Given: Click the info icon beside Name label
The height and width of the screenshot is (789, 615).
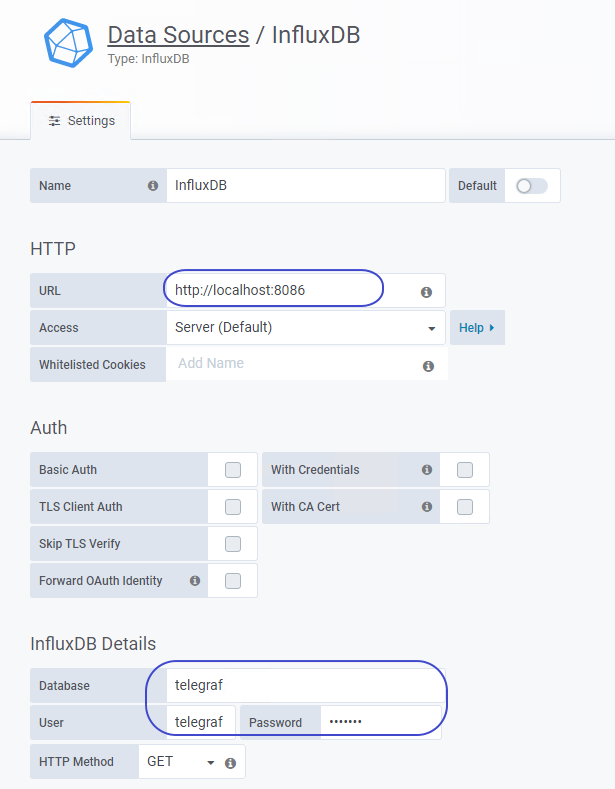Looking at the screenshot, I should click(x=152, y=186).
